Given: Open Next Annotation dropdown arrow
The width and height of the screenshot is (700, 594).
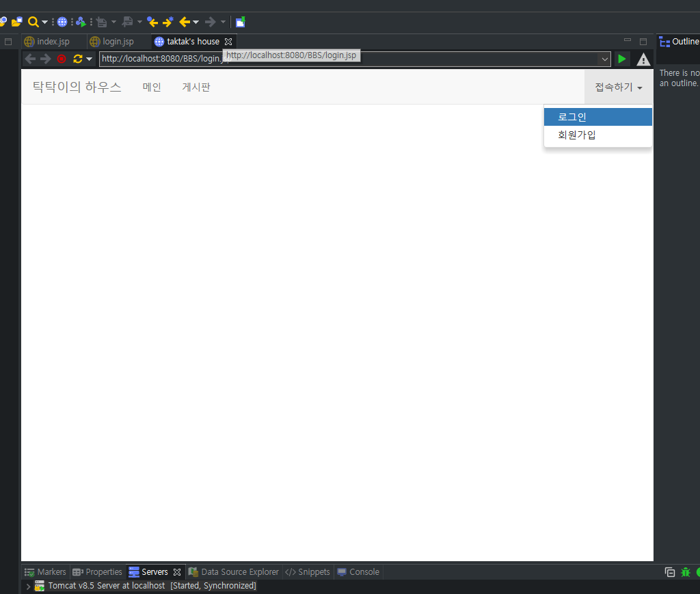Looking at the screenshot, I should [x=114, y=22].
